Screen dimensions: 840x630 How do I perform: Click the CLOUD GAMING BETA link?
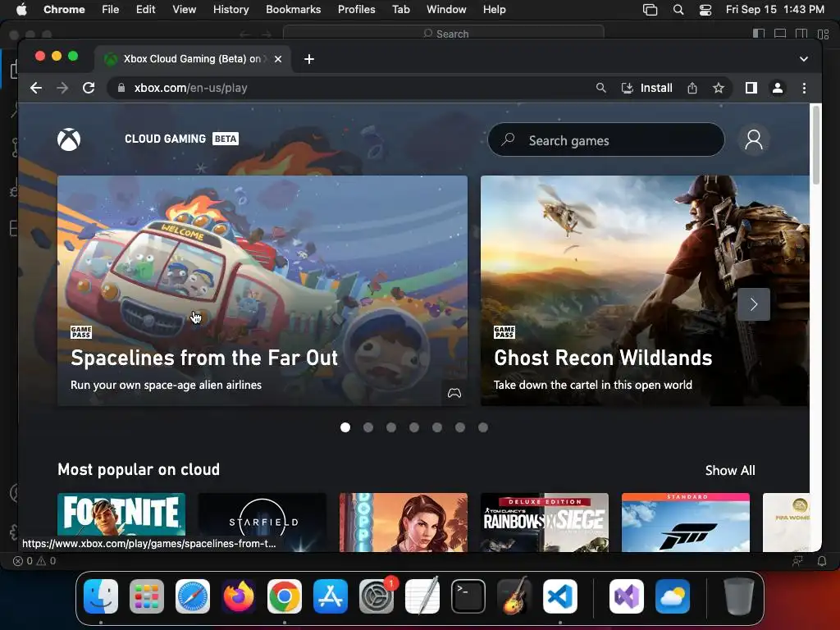click(x=181, y=139)
